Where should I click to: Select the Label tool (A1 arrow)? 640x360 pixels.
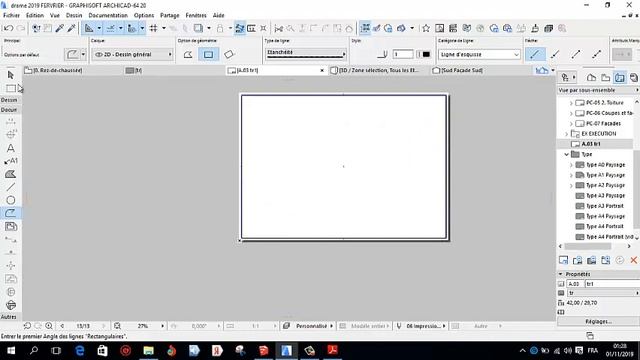(11, 161)
